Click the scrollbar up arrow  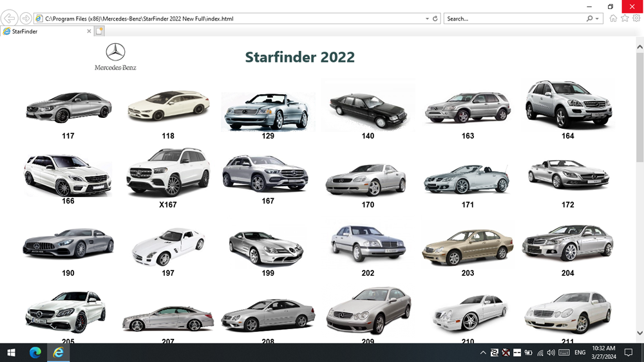(x=640, y=47)
